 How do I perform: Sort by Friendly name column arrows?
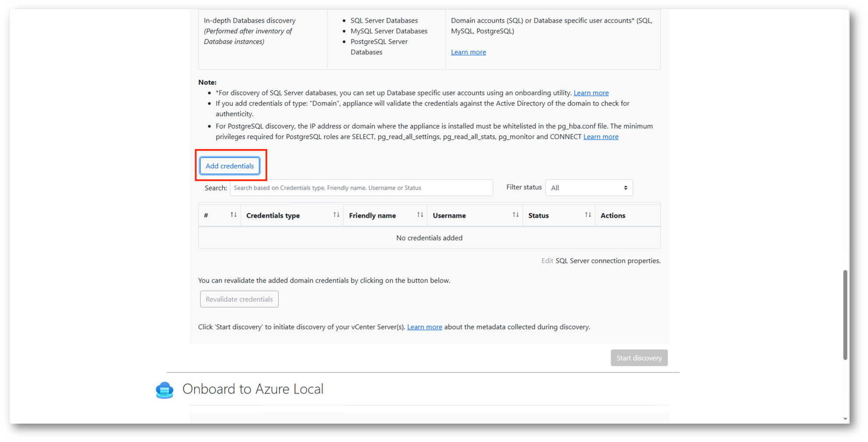420,215
